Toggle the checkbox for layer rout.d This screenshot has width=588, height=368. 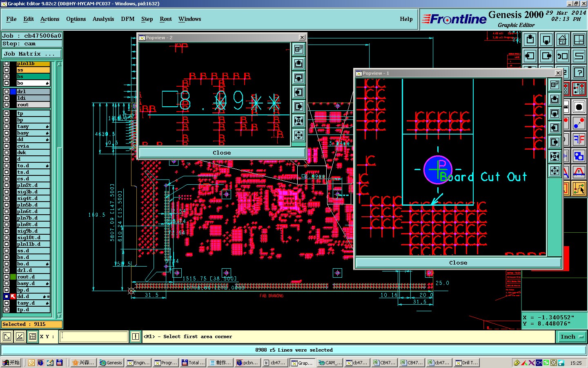7,277
